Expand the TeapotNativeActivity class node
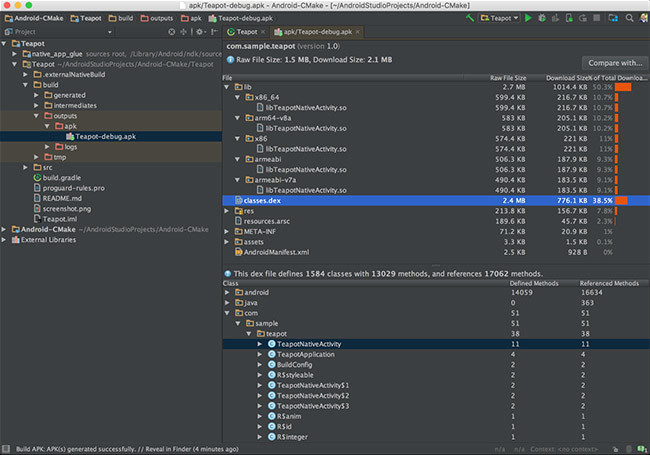Image resolution: width=650 pixels, height=455 pixels. (x=259, y=344)
